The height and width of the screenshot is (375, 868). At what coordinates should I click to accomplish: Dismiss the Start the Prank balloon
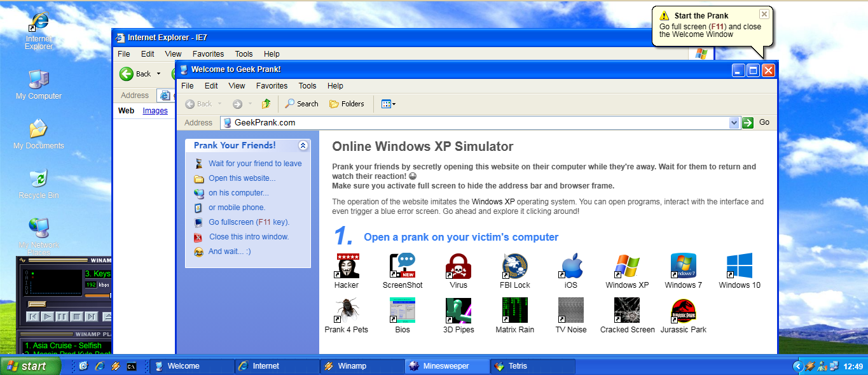[x=764, y=14]
